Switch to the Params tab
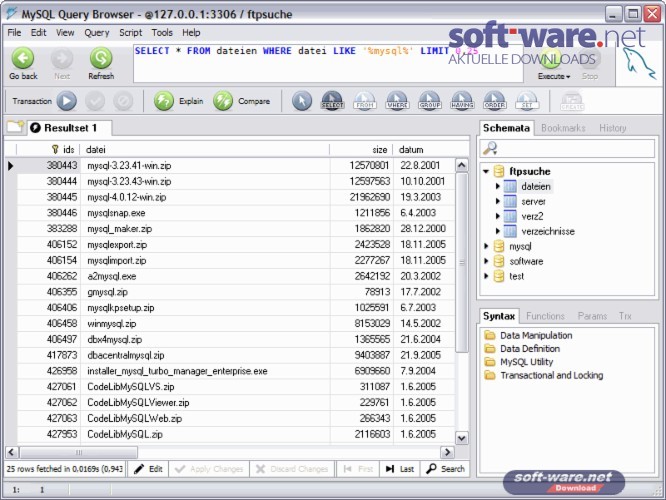666x500 pixels. (x=592, y=316)
